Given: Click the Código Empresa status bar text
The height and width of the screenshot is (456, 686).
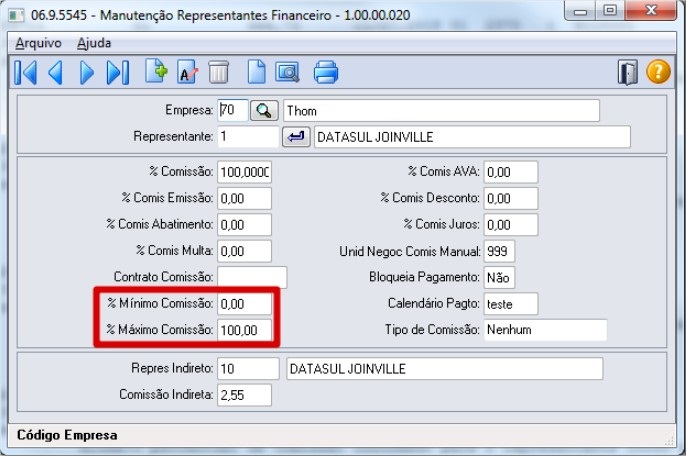Looking at the screenshot, I should coord(67,435).
